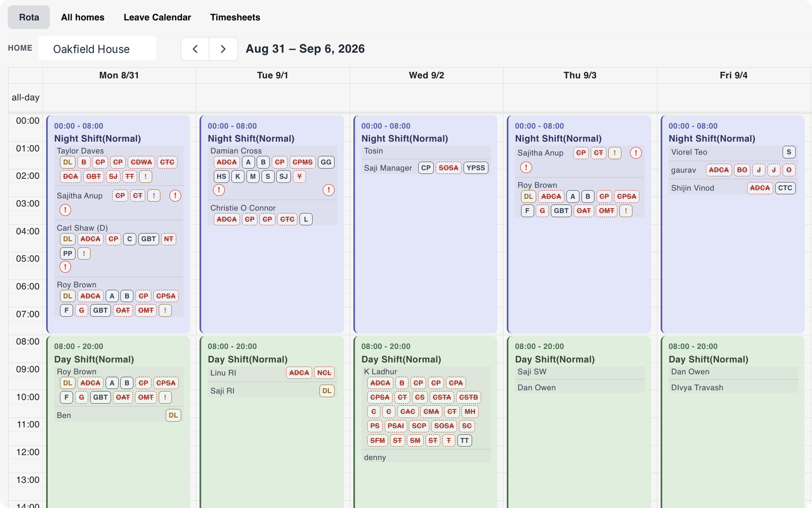This screenshot has height=508, width=812.
Task: Click the GG tag for Damian Cross
Action: (326, 162)
